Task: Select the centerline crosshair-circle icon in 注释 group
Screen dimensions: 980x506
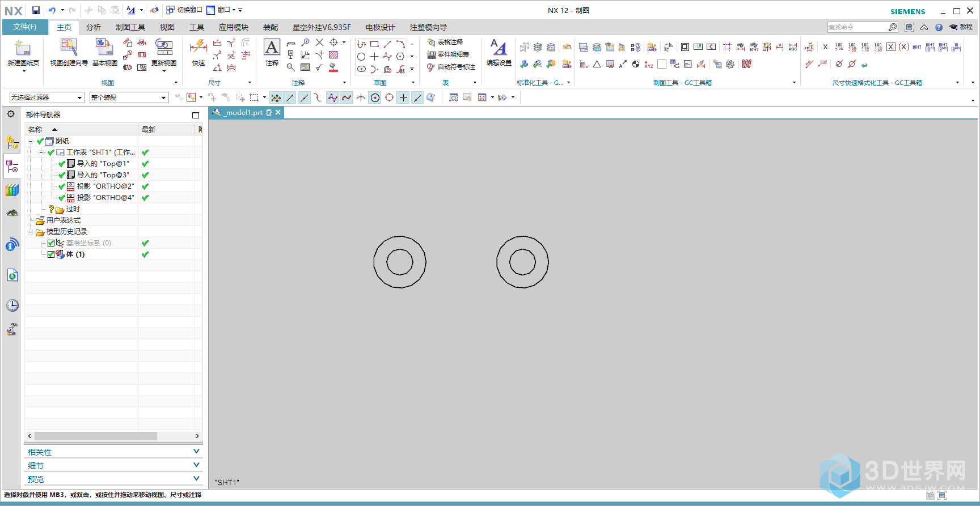Action: (x=333, y=42)
